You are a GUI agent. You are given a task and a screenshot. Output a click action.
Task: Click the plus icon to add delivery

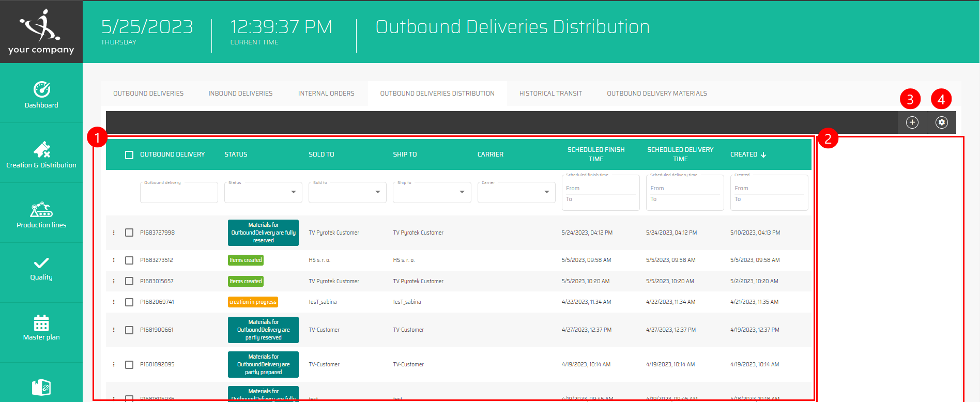coord(912,122)
